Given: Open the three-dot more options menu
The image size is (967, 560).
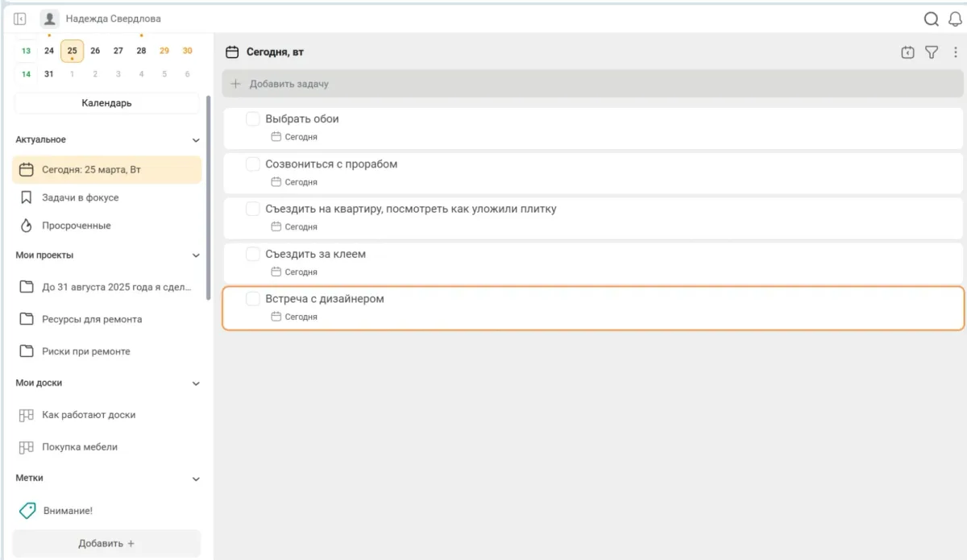Looking at the screenshot, I should [x=956, y=52].
